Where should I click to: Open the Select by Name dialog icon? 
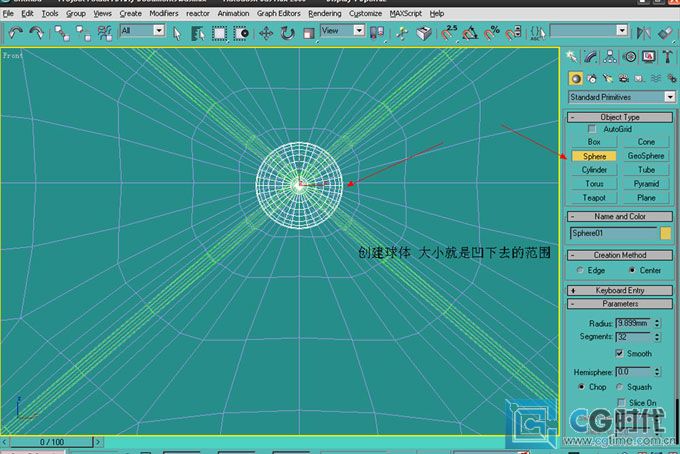click(x=198, y=33)
